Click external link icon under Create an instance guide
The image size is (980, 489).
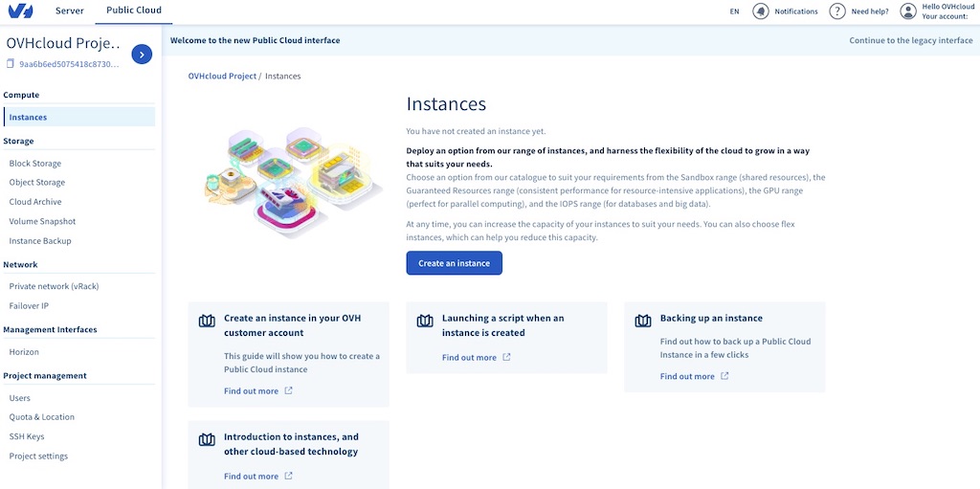(x=289, y=390)
